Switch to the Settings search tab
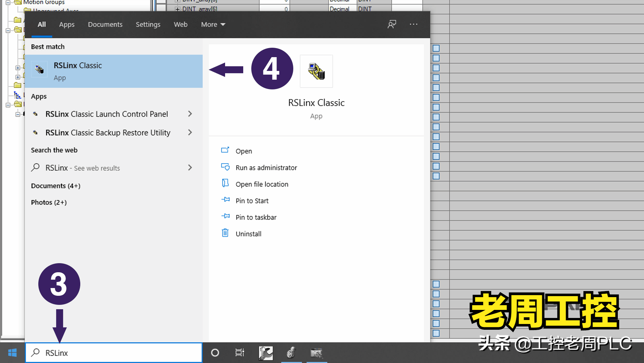Image resolution: width=644 pixels, height=363 pixels. click(x=148, y=25)
